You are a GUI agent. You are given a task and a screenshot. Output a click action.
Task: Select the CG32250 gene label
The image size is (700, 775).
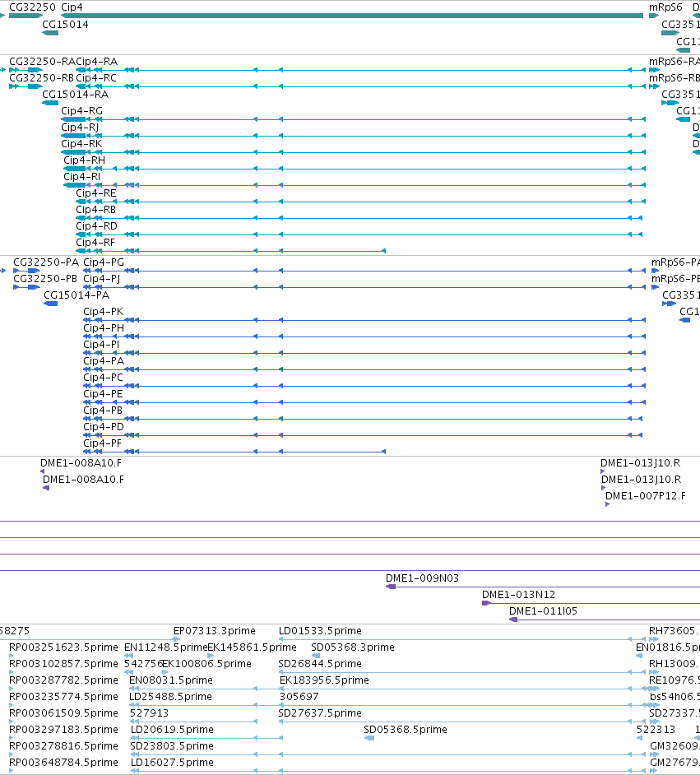pos(32,7)
